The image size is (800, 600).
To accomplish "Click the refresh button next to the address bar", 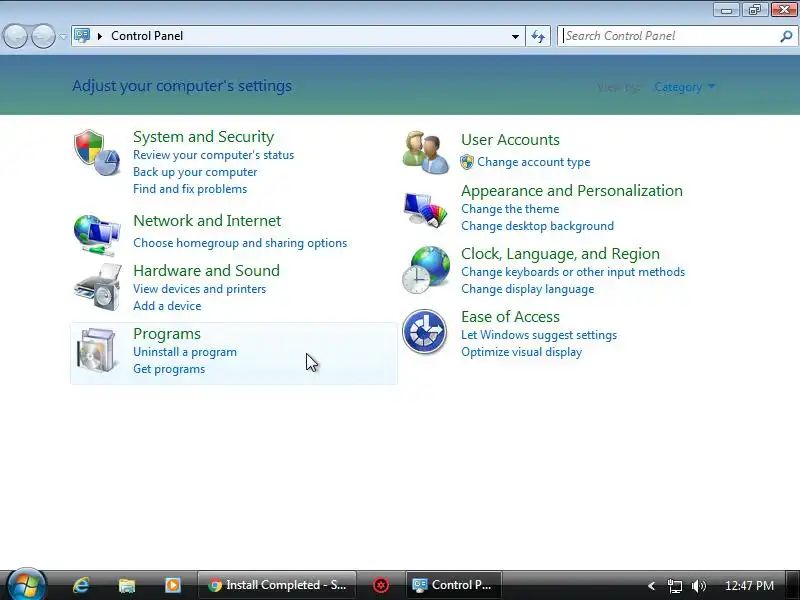I will (538, 36).
